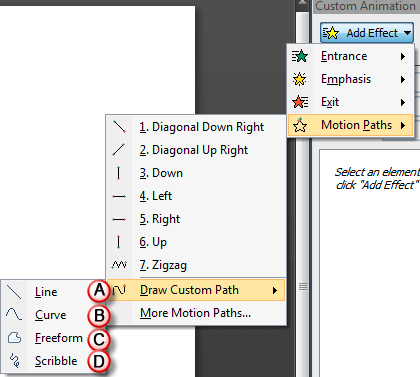The width and height of the screenshot is (420, 377).
Task: Click the Diagonal Up Right line icon
Action: pyautogui.click(x=119, y=150)
